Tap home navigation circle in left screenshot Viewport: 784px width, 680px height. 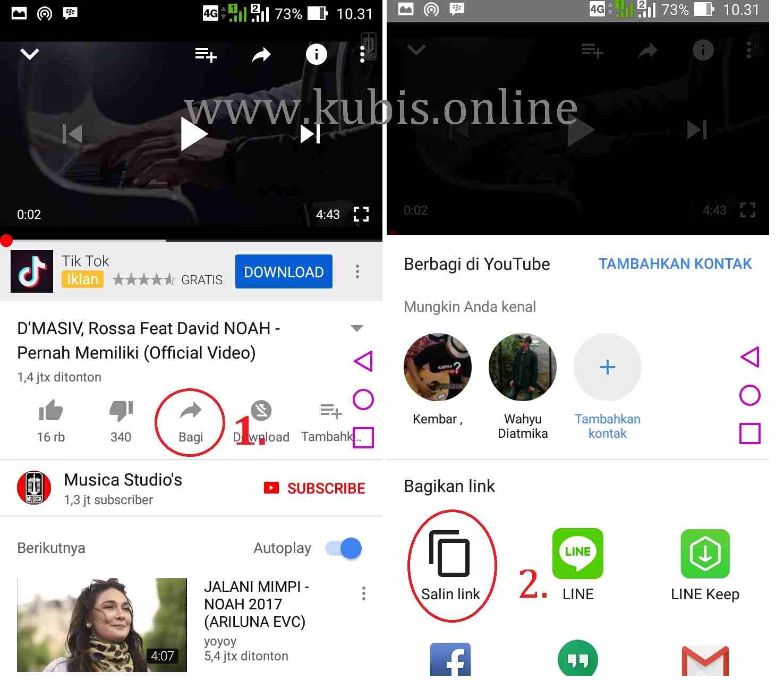pyautogui.click(x=363, y=399)
